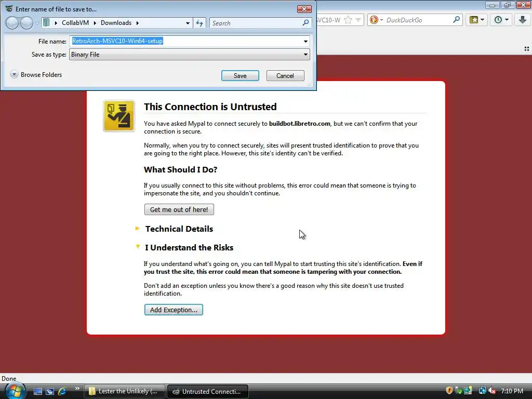Select Downloads in the path breadcrumb
Screen dimensions: 532x399
116,23
